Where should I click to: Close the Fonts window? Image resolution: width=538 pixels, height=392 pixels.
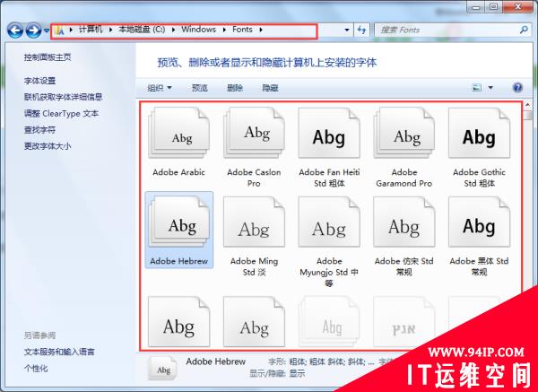518,7
